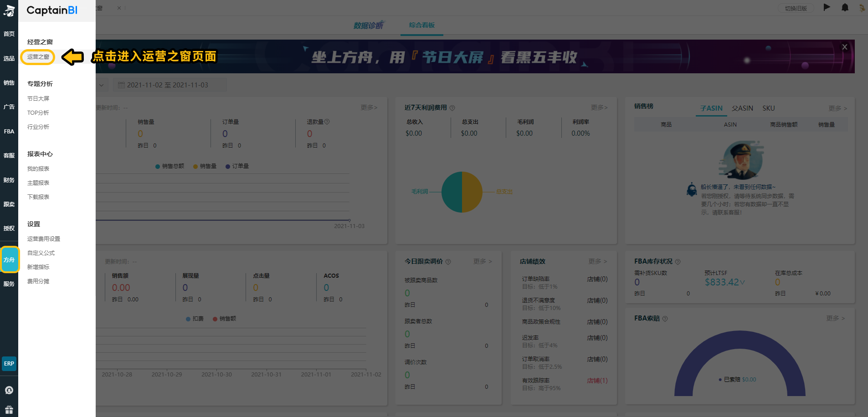This screenshot has width=868, height=417.
Task: Expand the dropdown left of date range
Action: [102, 85]
